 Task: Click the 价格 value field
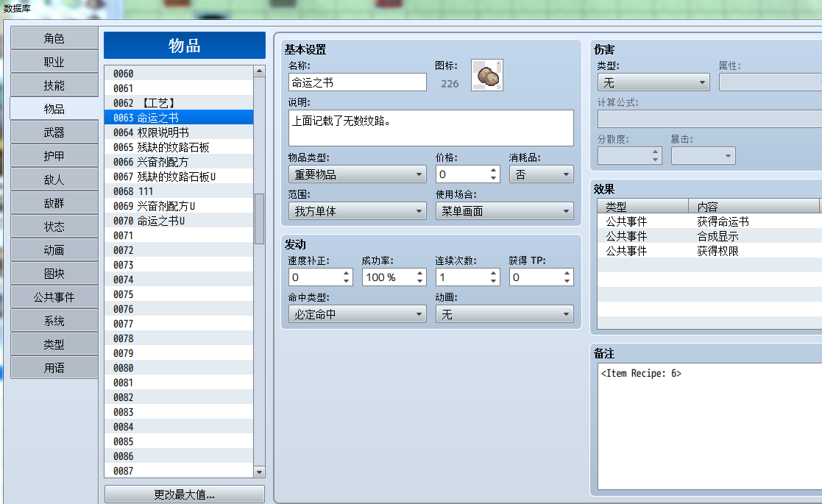tap(462, 174)
